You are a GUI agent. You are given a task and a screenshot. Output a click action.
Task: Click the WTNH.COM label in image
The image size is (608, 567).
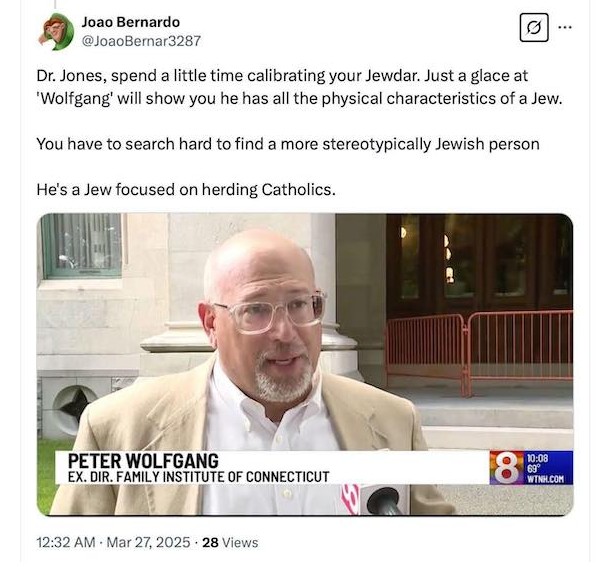tap(545, 479)
